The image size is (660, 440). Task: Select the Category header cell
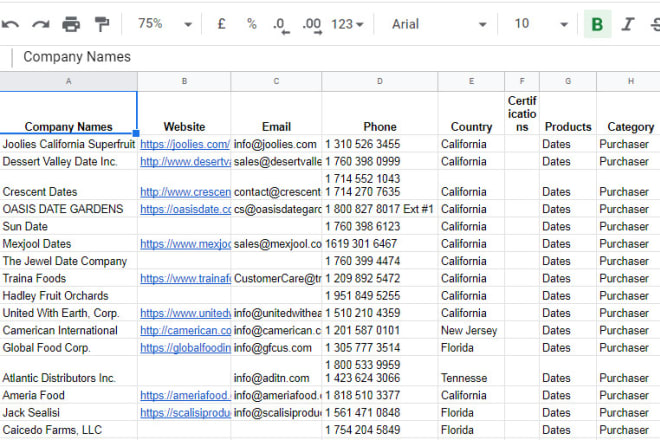tap(628, 113)
